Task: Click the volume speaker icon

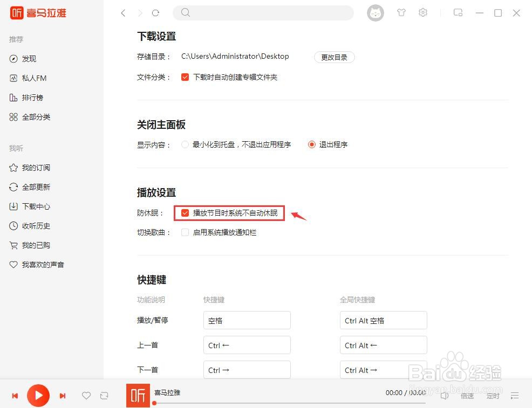Action: 445,396
